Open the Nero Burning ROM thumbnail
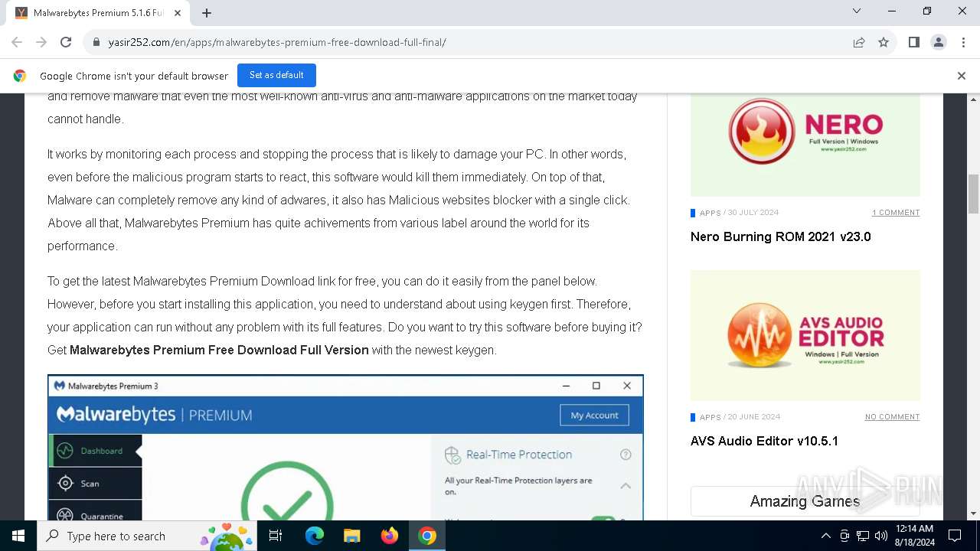This screenshot has width=980, height=551. (805, 145)
